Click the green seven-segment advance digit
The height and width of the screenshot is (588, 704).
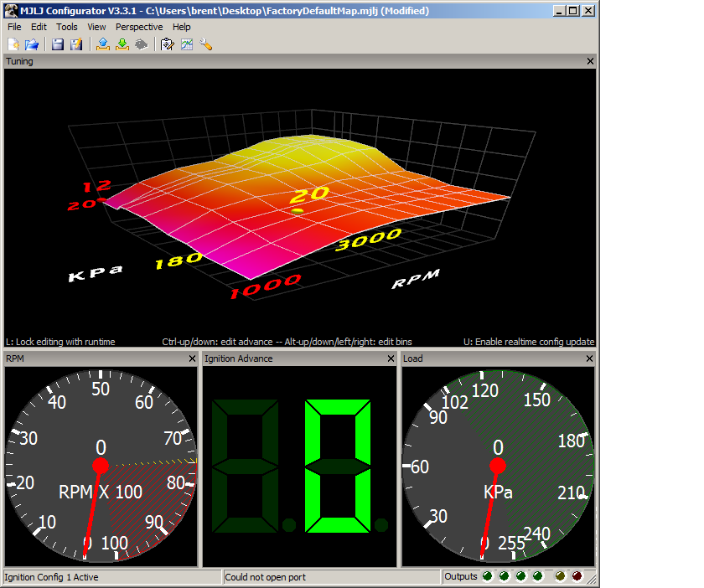coord(338,466)
